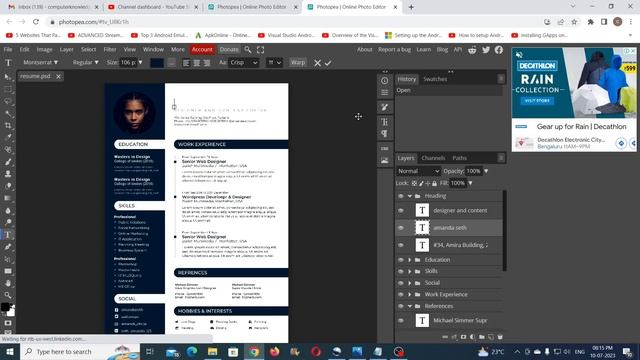Open the Opacity slider arrow
640x360 pixels.
click(x=486, y=171)
